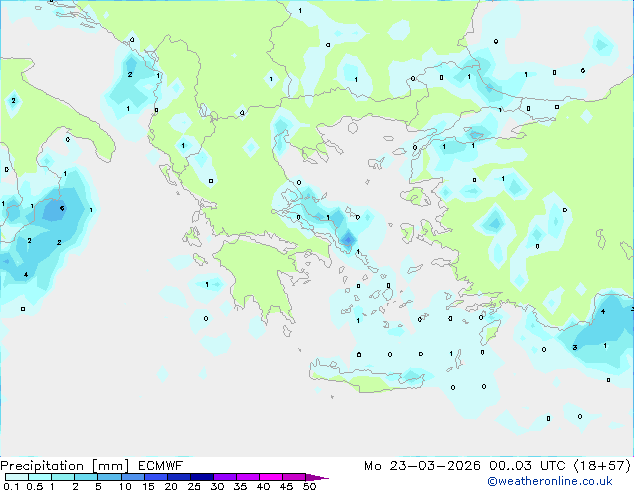Pick the 40–45 mm magenta legend swatch
This screenshot has width=634, height=490.
tap(271, 477)
